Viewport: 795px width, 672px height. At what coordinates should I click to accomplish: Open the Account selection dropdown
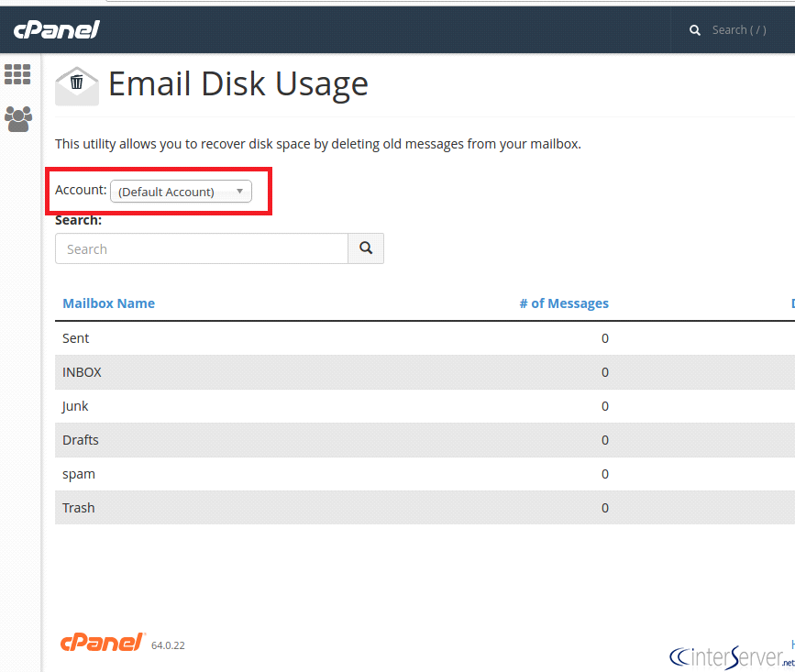point(180,192)
